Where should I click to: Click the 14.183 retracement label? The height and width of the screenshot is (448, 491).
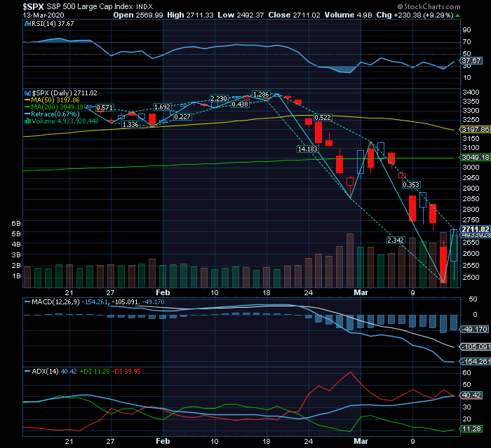[307, 149]
